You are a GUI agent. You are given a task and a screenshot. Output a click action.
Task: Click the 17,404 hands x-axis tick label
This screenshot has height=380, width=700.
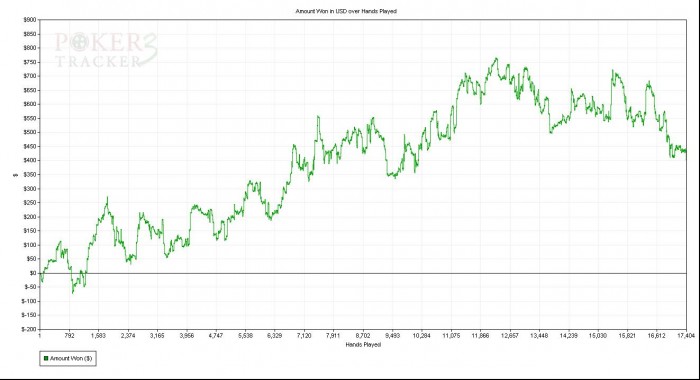[x=686, y=336]
